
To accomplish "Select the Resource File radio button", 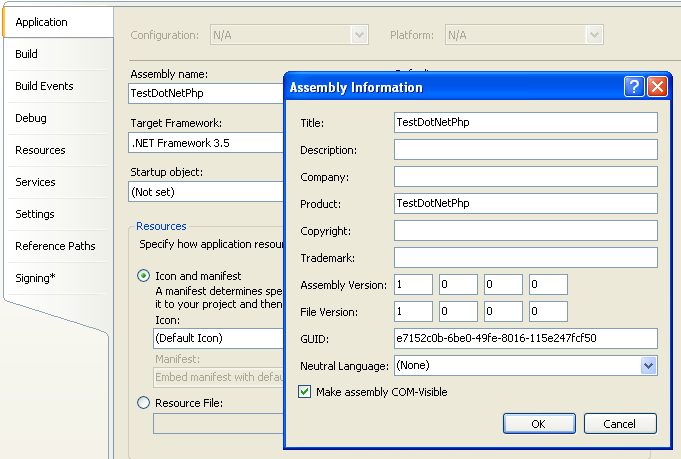I will tap(144, 403).
